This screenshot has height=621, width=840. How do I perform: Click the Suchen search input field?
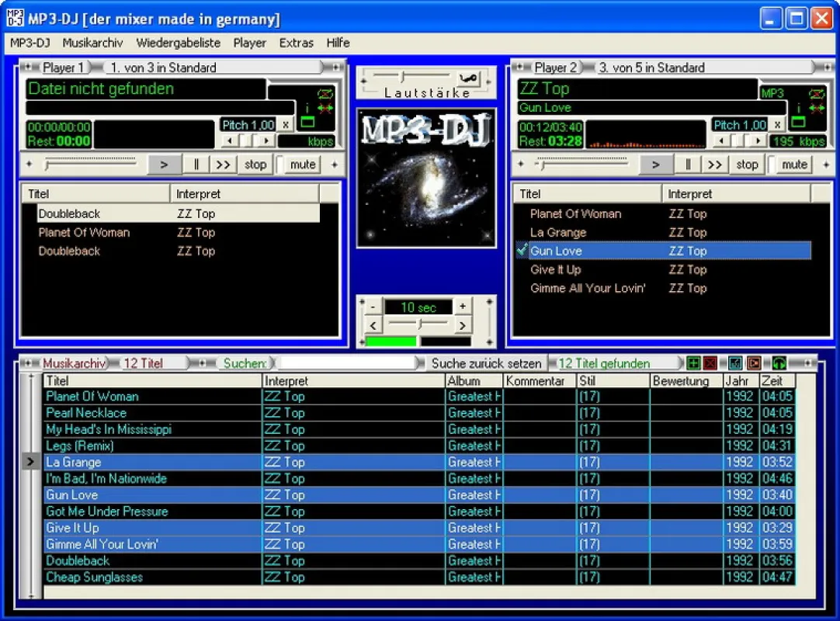click(x=349, y=363)
